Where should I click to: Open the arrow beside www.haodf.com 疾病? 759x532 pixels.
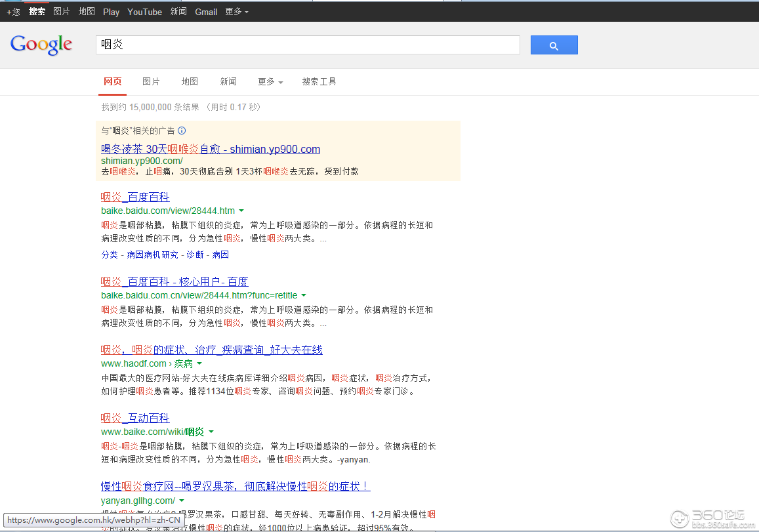199,364
